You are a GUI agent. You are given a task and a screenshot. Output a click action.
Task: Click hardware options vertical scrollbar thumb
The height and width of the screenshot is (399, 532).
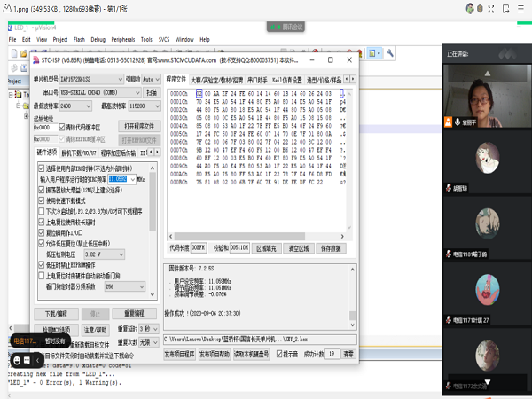click(x=153, y=201)
